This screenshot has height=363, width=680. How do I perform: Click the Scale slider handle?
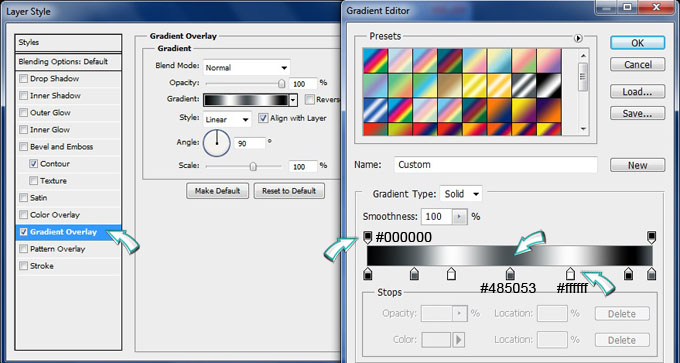[x=253, y=166]
